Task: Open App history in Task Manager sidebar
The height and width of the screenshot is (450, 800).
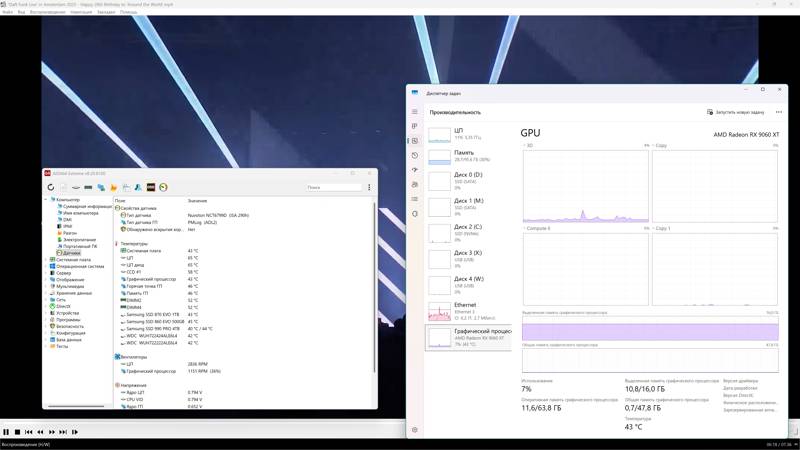Action: (x=415, y=155)
